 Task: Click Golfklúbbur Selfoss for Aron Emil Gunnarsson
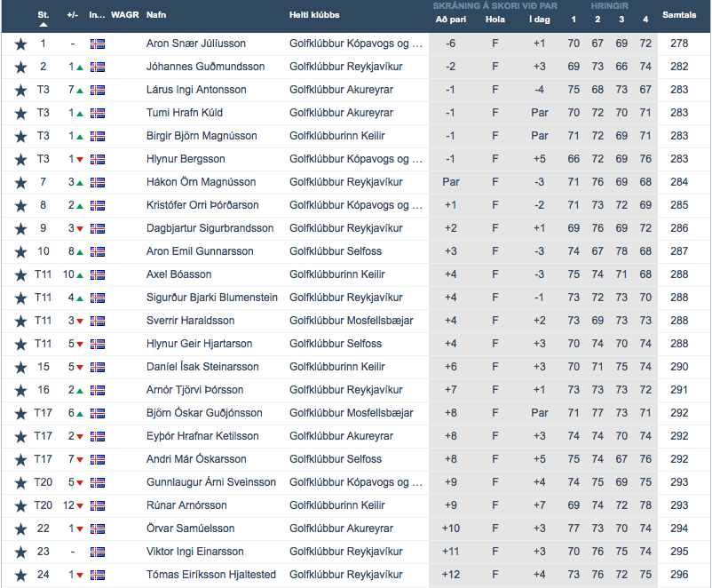[x=336, y=251]
